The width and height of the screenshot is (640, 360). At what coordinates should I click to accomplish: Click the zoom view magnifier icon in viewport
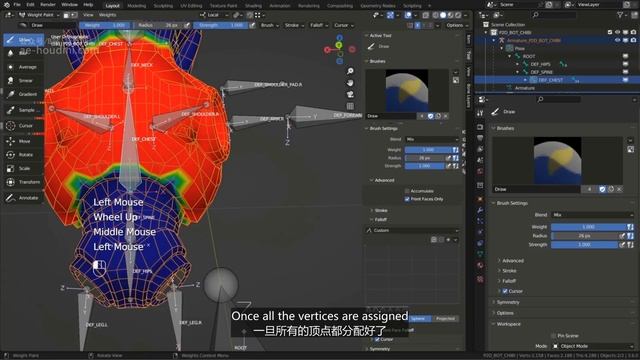point(350,71)
